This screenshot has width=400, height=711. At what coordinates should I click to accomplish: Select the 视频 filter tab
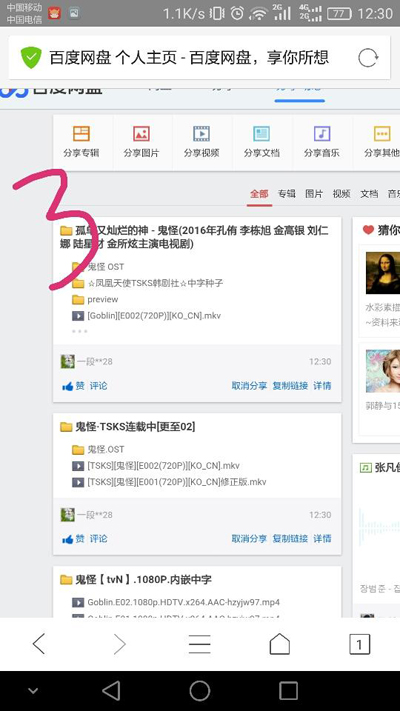[341, 194]
